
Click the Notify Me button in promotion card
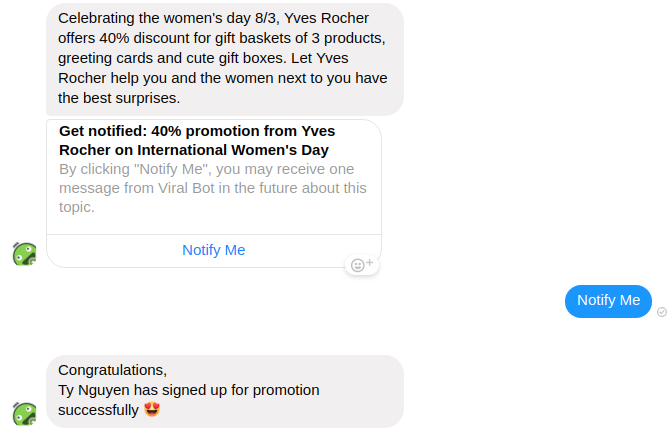click(x=213, y=250)
